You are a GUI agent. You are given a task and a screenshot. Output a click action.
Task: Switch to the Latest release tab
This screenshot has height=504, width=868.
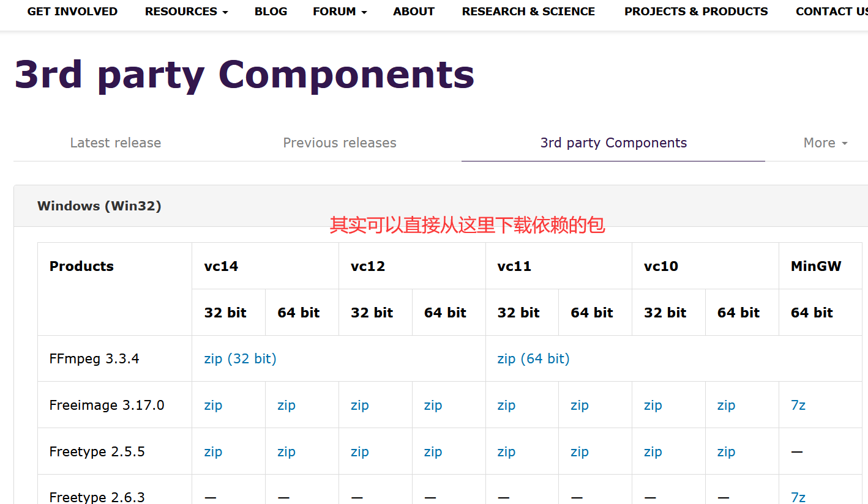[x=116, y=143]
